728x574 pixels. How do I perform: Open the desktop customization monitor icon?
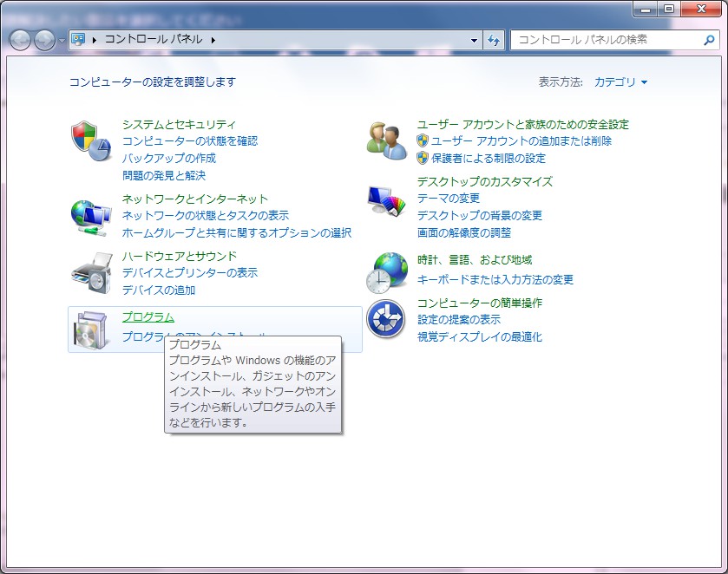[387, 200]
